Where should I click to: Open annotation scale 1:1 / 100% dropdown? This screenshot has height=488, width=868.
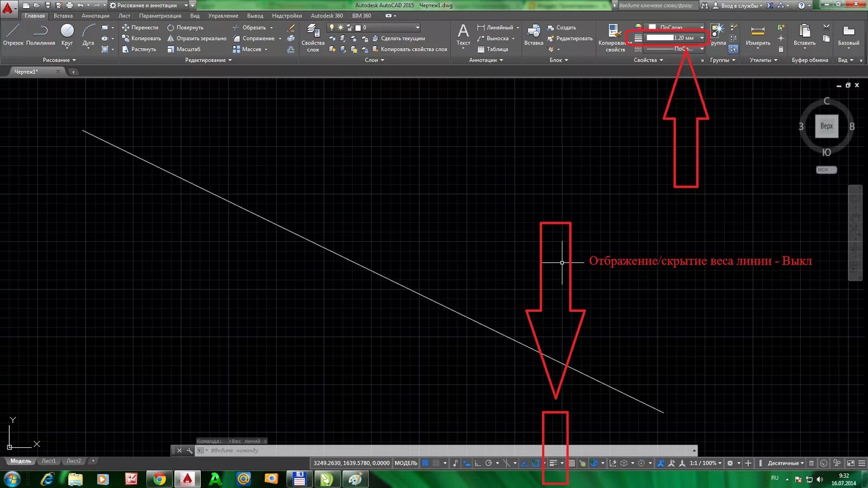[705, 463]
